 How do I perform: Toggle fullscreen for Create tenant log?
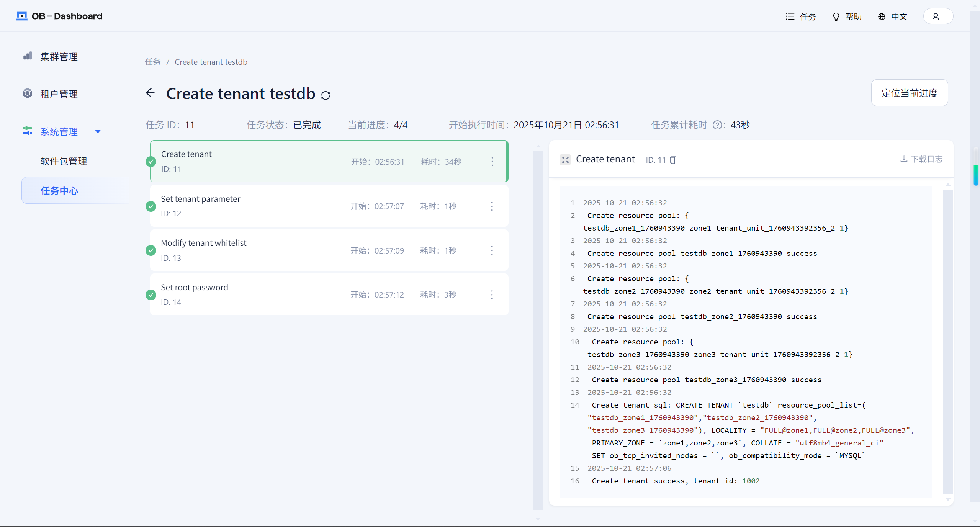565,160
